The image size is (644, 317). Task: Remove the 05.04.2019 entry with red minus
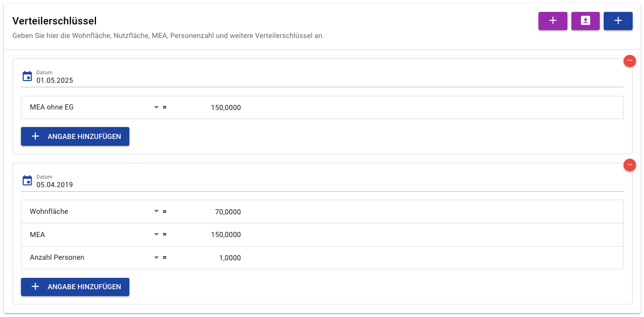pos(630,165)
